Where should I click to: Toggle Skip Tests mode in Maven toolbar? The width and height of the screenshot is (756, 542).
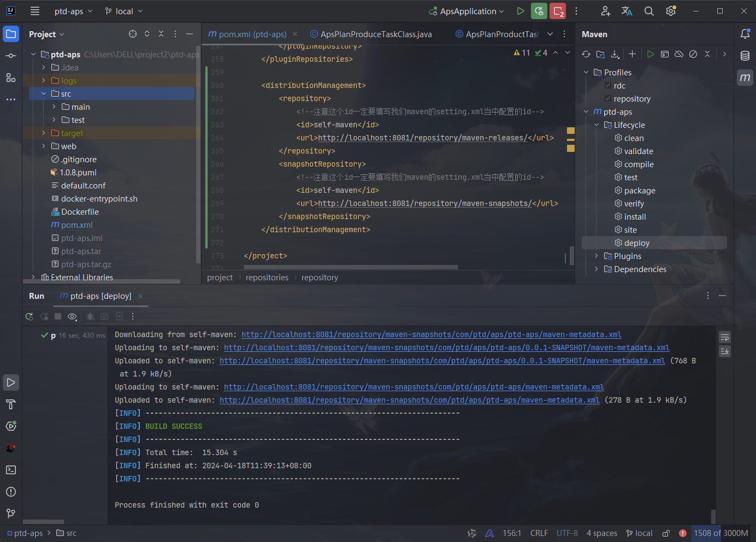(693, 54)
